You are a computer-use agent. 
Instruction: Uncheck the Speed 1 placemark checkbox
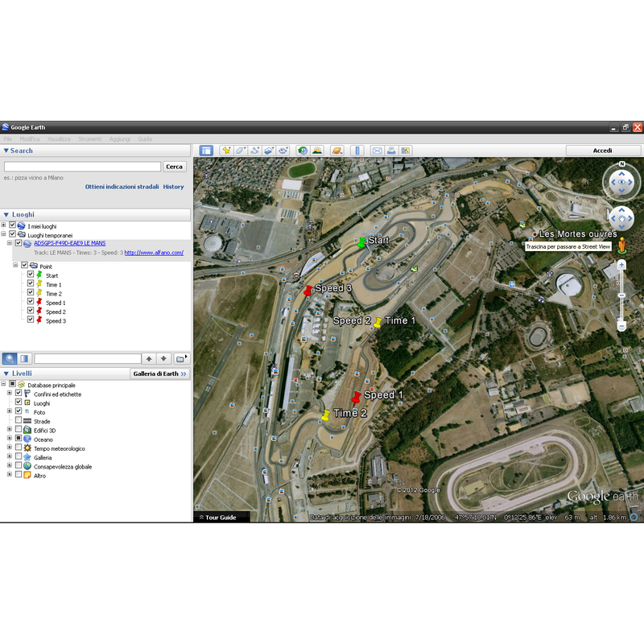pos(31,301)
